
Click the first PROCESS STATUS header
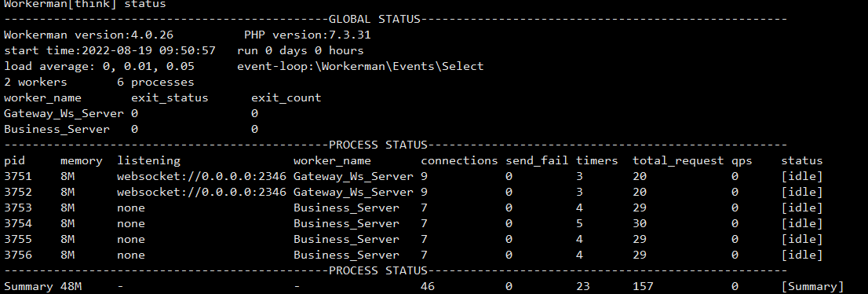(378, 145)
